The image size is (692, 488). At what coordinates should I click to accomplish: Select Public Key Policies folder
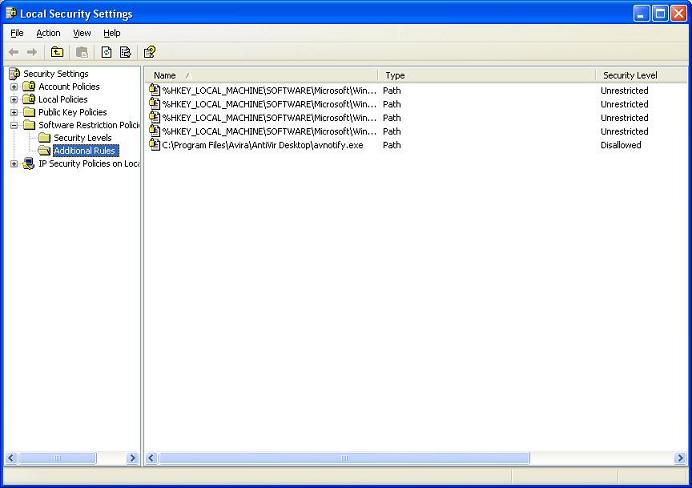(x=72, y=113)
